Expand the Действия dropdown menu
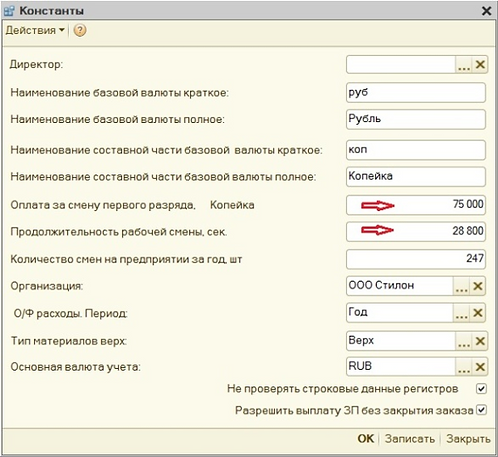 (x=35, y=30)
